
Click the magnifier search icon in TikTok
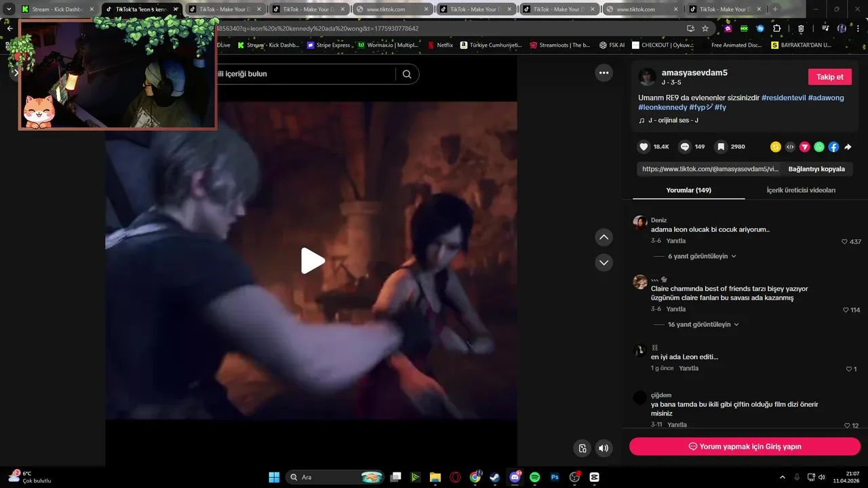point(407,74)
